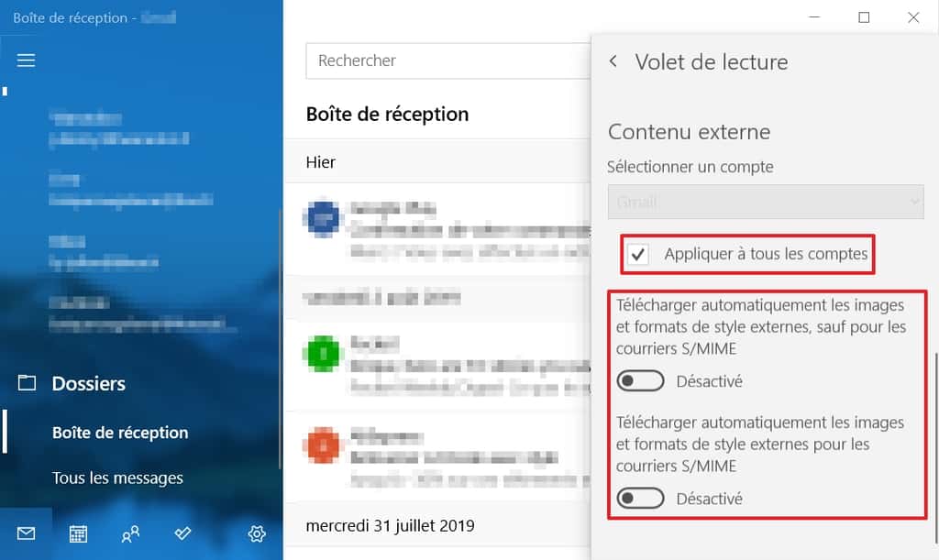939x560 pixels.
Task: Open the Settings gear icon
Action: coord(257,533)
